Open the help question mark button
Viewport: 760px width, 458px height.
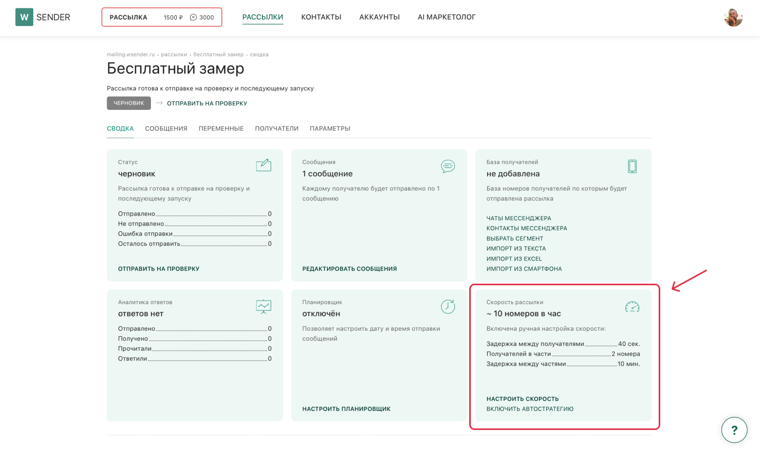(x=734, y=429)
